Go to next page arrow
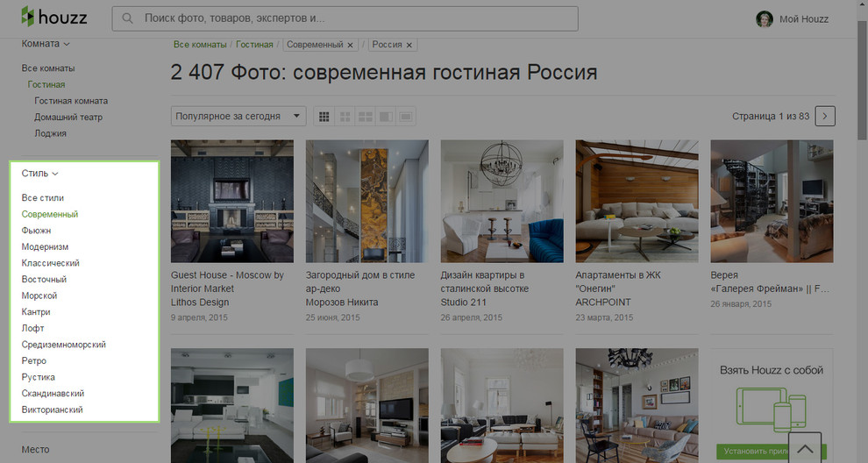 (825, 117)
